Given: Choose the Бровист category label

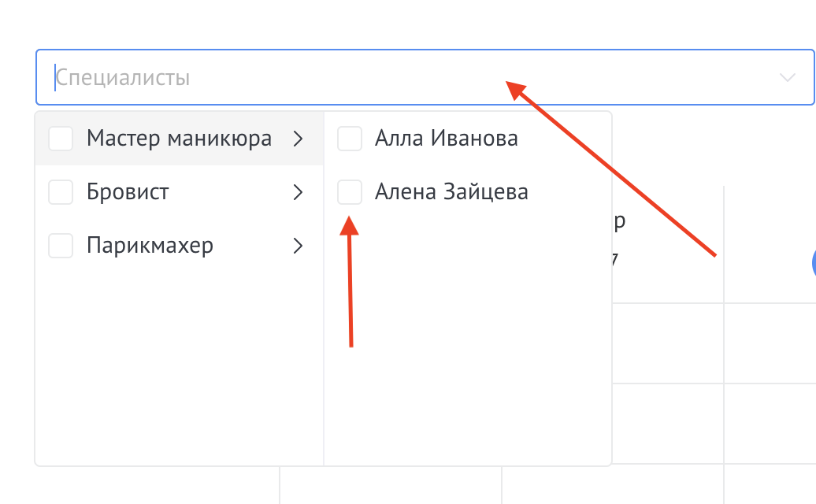Looking at the screenshot, I should (x=128, y=191).
